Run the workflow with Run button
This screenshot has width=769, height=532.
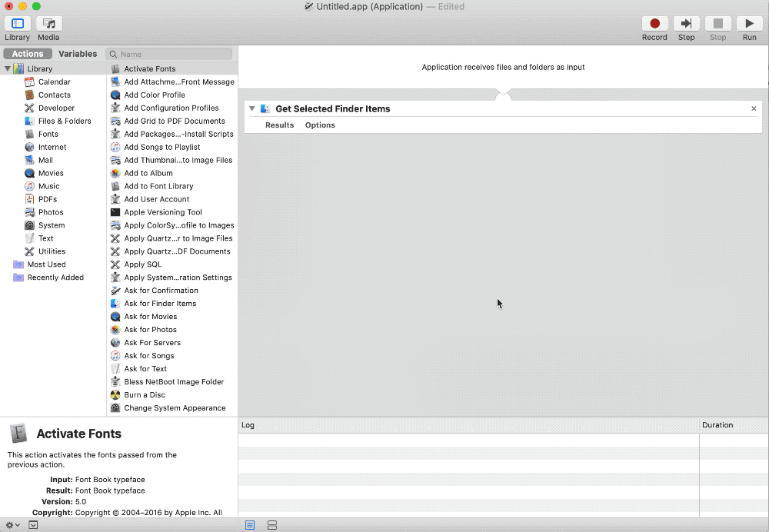click(x=749, y=24)
